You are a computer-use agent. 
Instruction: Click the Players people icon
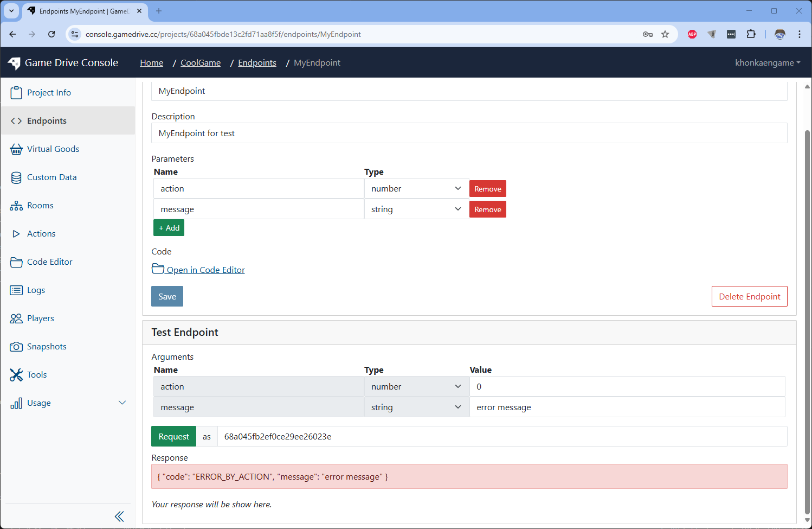click(x=16, y=318)
